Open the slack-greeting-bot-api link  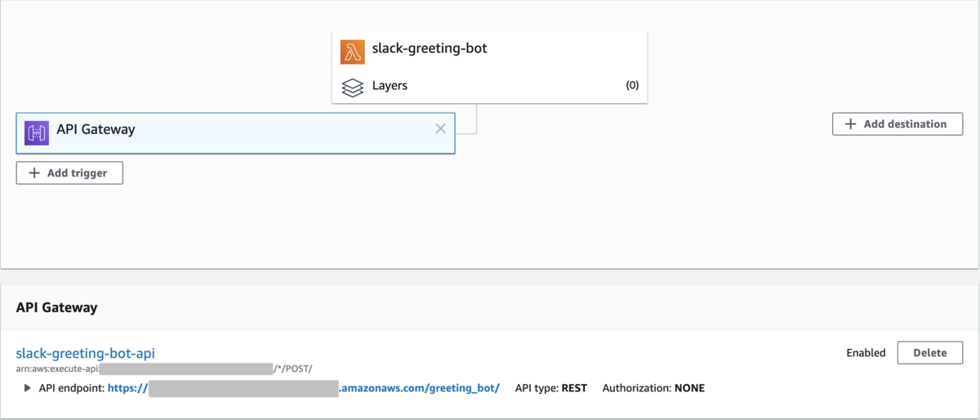tap(86, 353)
